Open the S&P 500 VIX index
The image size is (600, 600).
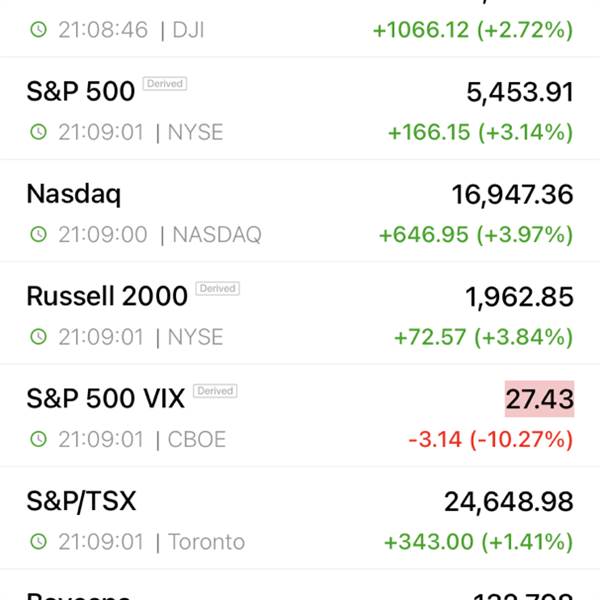point(106,399)
